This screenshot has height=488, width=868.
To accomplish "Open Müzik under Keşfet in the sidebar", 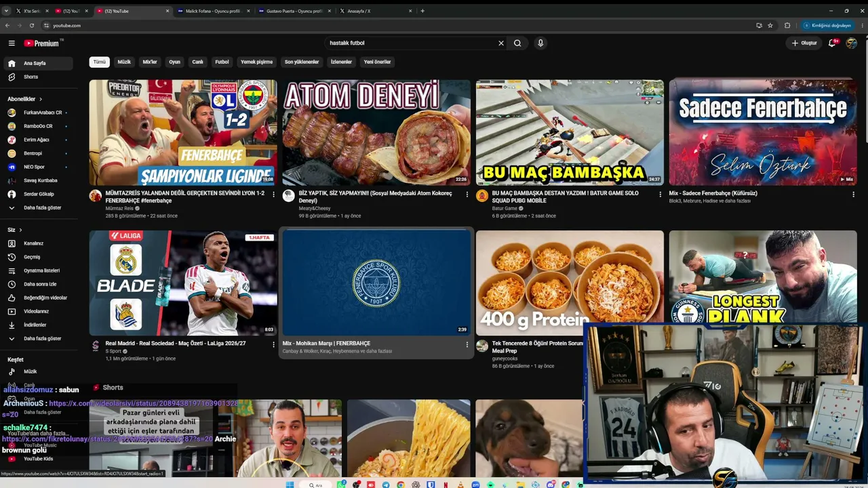I will [38, 371].
